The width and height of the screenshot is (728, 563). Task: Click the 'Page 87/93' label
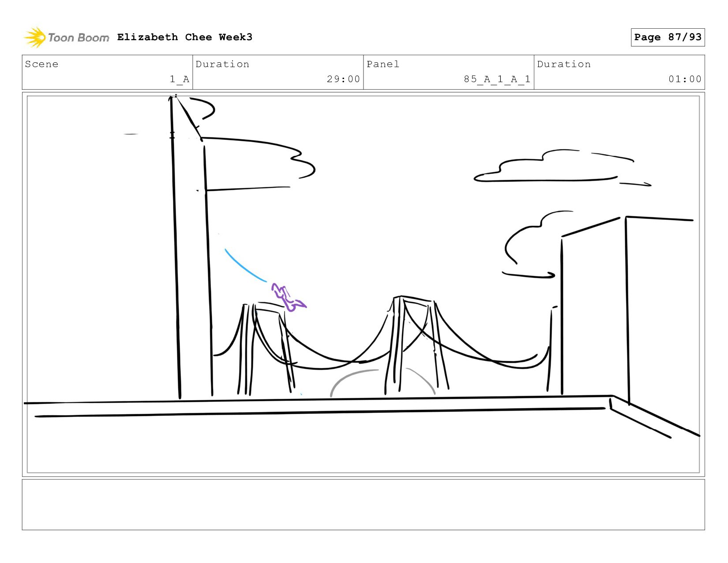pyautogui.click(x=668, y=37)
